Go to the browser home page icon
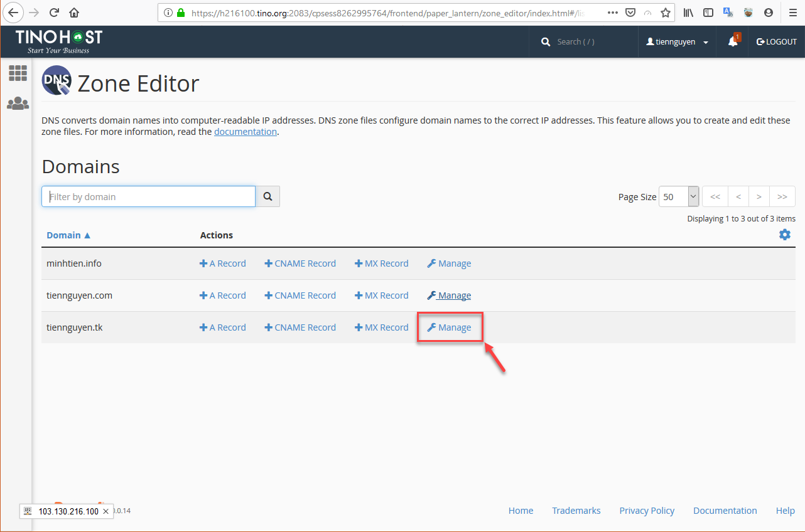805x532 pixels. (x=74, y=13)
